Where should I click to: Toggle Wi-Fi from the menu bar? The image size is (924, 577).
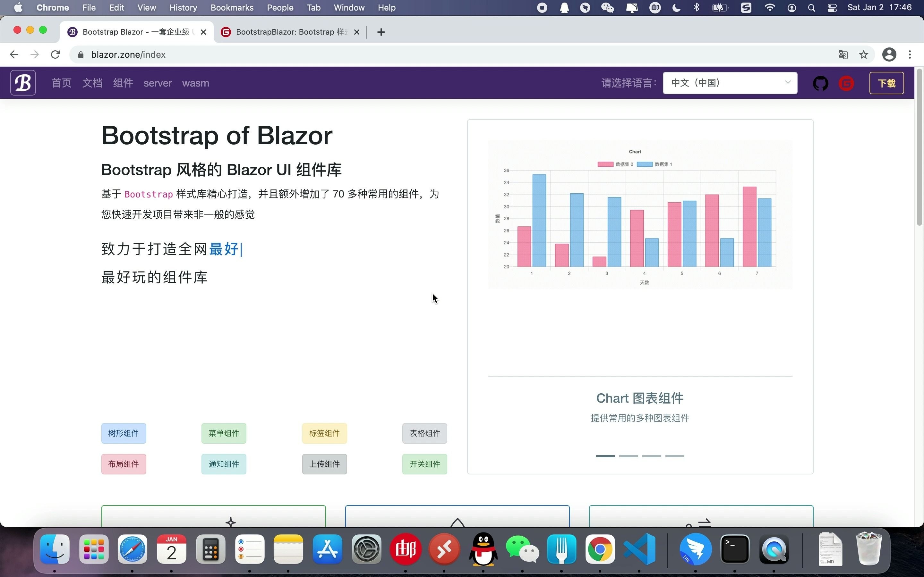coord(770,7)
